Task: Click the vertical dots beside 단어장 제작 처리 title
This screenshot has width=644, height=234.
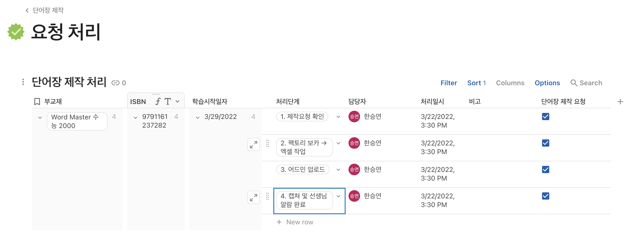Action: 23,82
